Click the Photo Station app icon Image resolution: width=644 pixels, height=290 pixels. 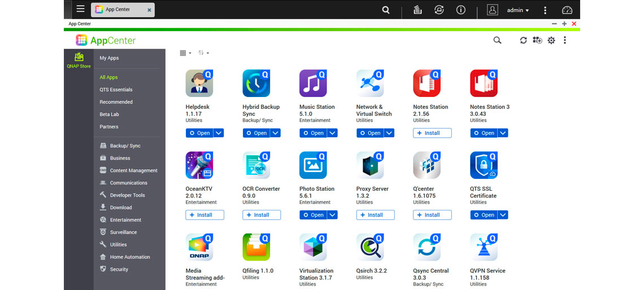[313, 165]
